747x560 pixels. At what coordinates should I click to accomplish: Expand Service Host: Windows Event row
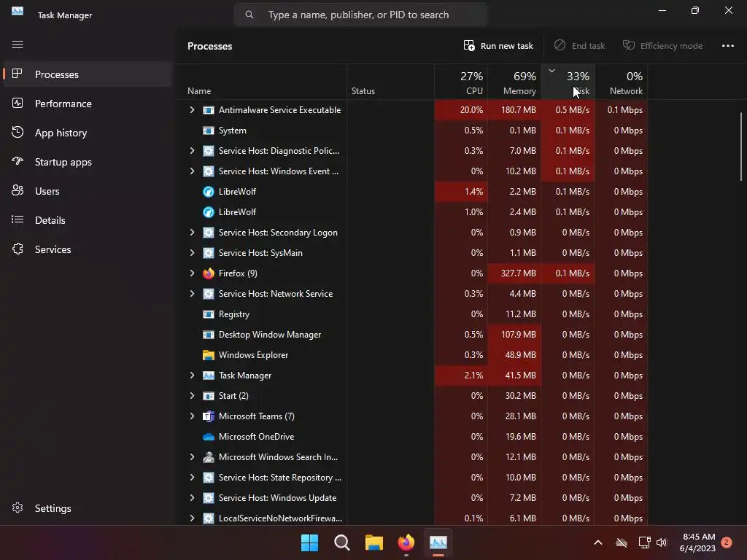point(192,171)
